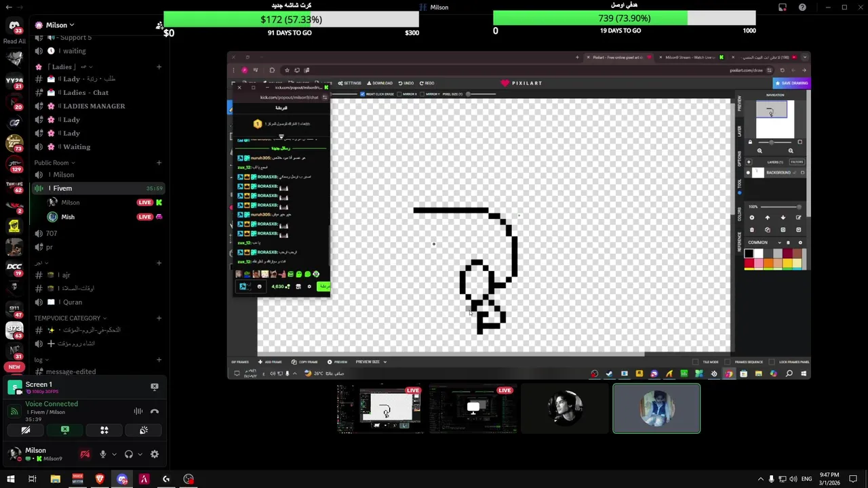Open the message-edited channel
The width and height of the screenshot is (868, 488).
pyautogui.click(x=98, y=371)
